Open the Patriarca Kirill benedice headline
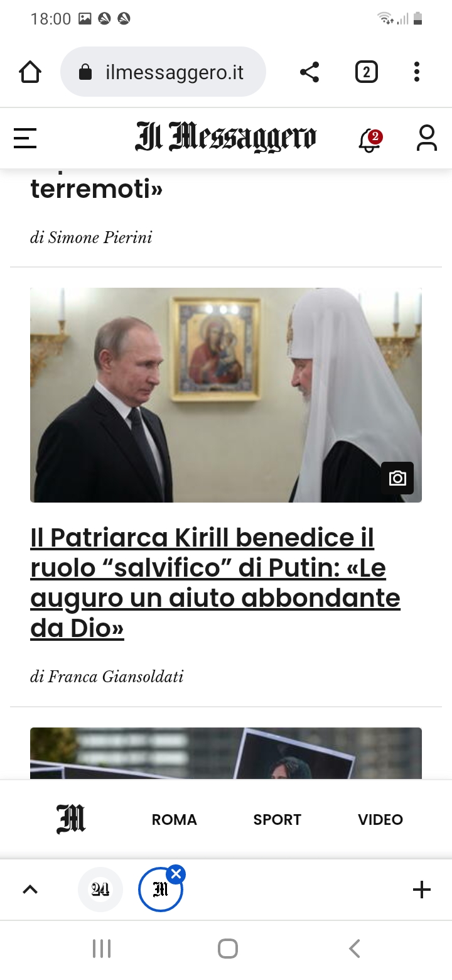 coord(215,582)
